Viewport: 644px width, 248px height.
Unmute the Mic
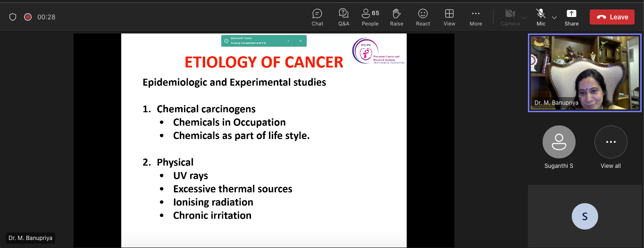point(541,17)
